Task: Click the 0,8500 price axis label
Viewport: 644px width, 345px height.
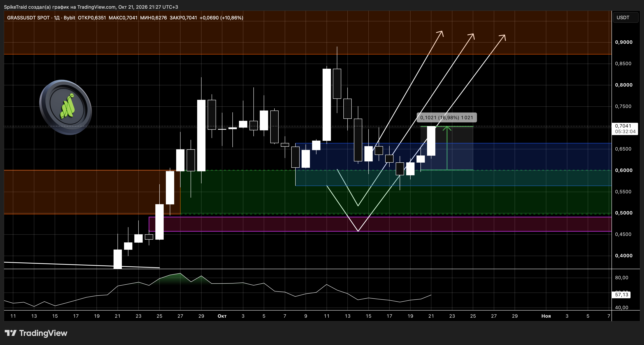Action: click(x=623, y=64)
